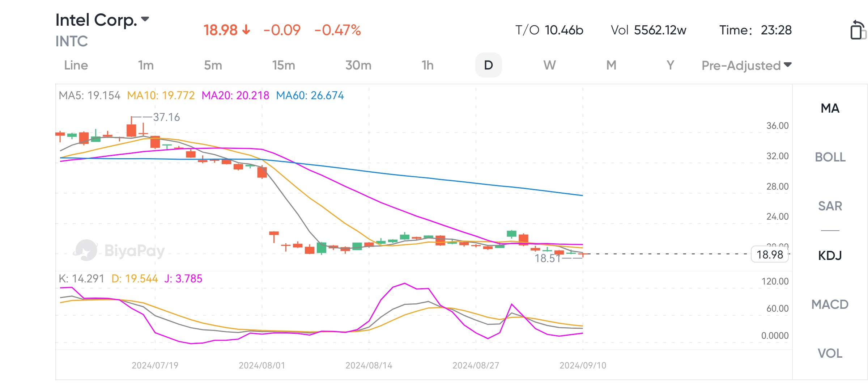868x391 pixels.
Task: Click the -0.47% change value
Action: pos(337,30)
